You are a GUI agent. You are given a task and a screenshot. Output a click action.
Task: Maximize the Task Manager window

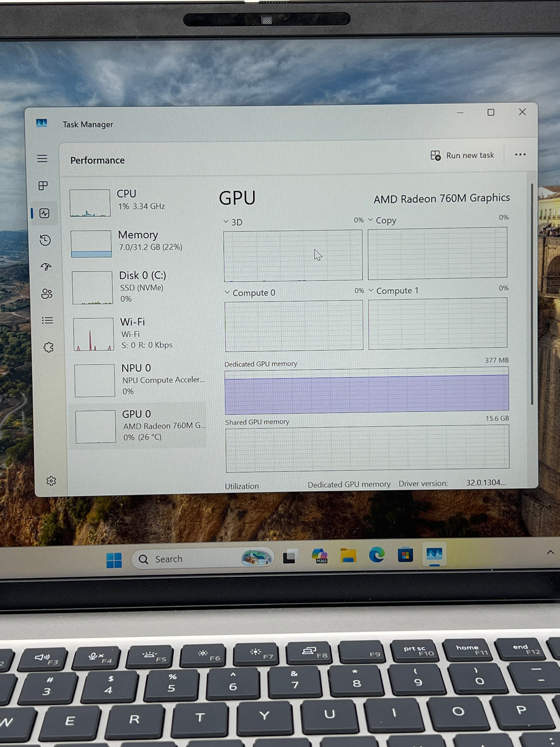click(491, 112)
